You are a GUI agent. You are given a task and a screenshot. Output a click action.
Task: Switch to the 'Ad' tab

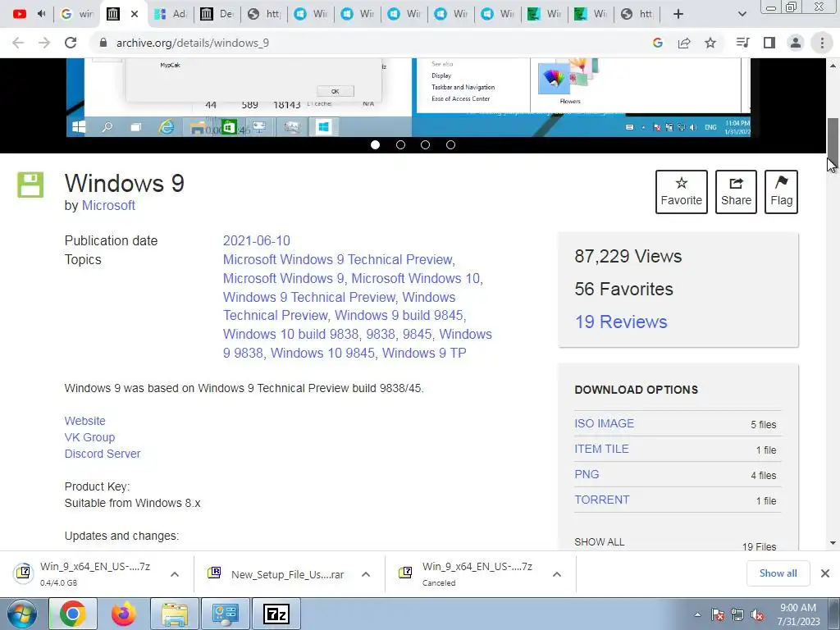pos(171,14)
